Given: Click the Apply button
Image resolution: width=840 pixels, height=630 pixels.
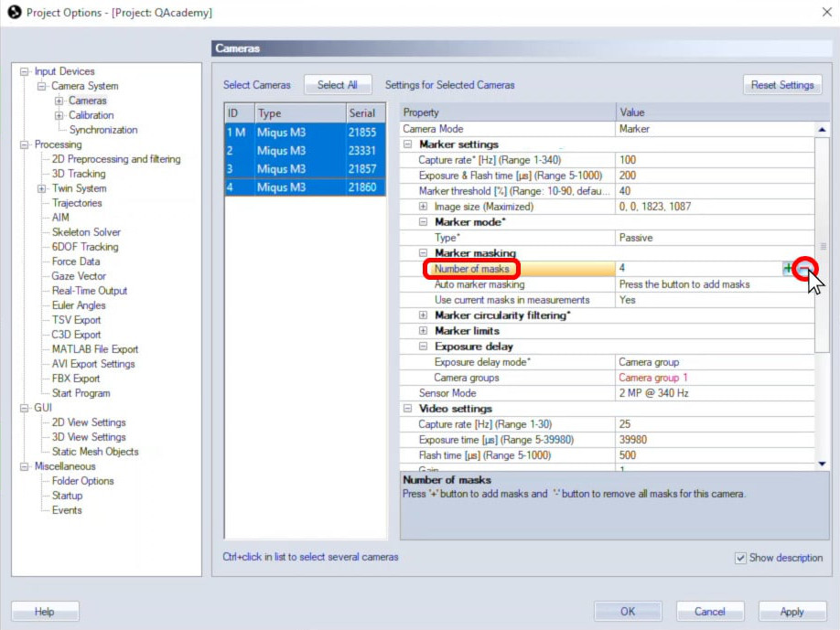Looking at the screenshot, I should [x=792, y=612].
